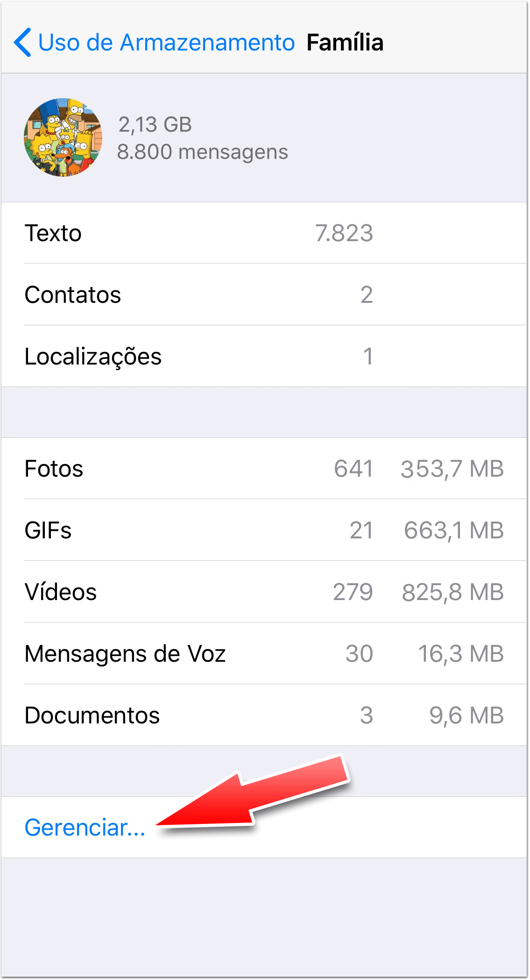Tap the 7.823 text message count
Viewport: 530px width, 980px height.
(344, 233)
